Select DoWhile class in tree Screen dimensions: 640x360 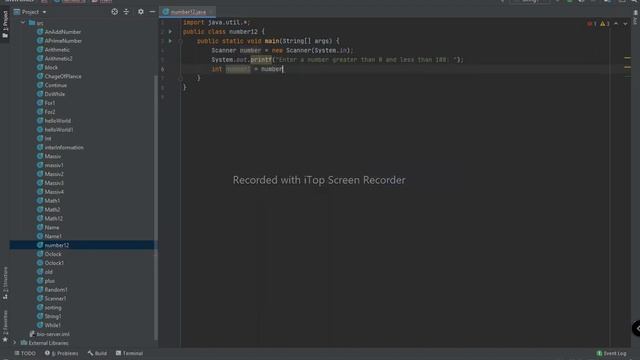51,94
